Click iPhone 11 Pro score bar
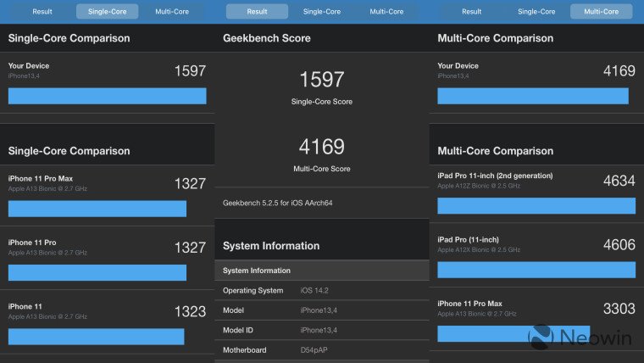This screenshot has height=363, width=644. 97,272
